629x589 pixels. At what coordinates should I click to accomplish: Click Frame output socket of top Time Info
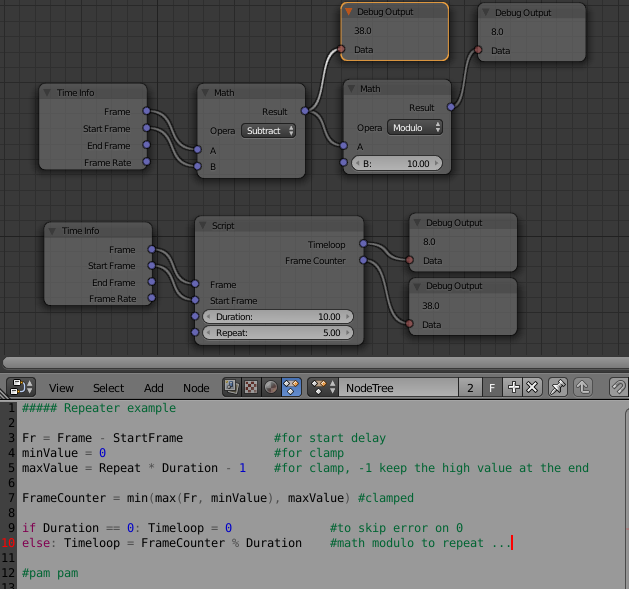point(146,111)
